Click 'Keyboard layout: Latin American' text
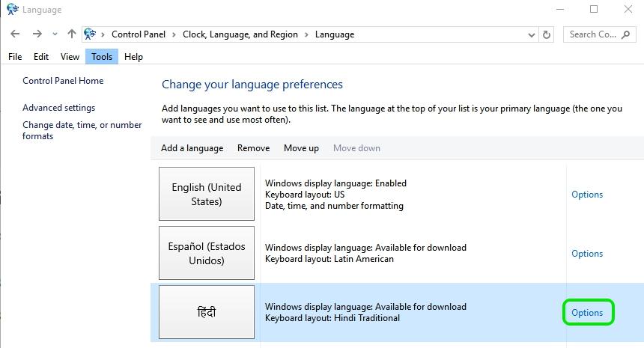This screenshot has width=644, height=348. click(329, 259)
